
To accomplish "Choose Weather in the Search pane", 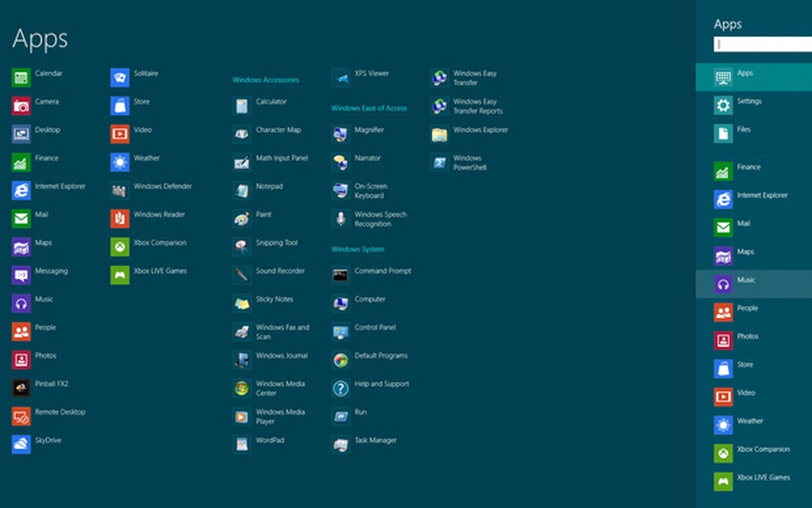I will pos(753,425).
